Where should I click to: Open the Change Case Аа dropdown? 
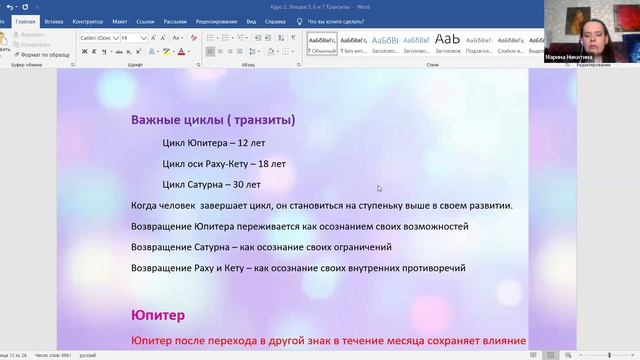click(x=178, y=38)
